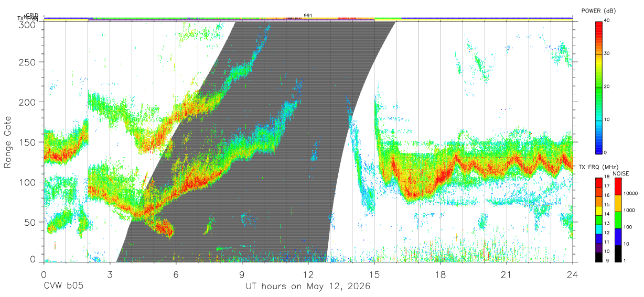The image size is (644, 297).
Task: Click the 16 label on TX FRQ scale
Action: point(607,195)
